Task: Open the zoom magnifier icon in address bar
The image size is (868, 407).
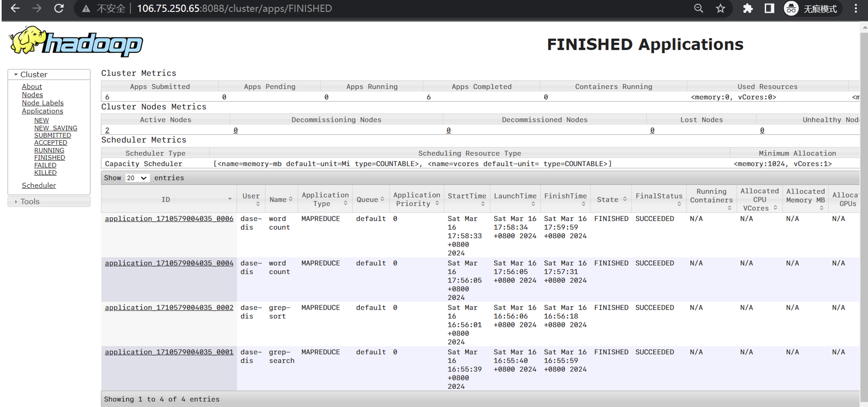Action: (x=698, y=8)
